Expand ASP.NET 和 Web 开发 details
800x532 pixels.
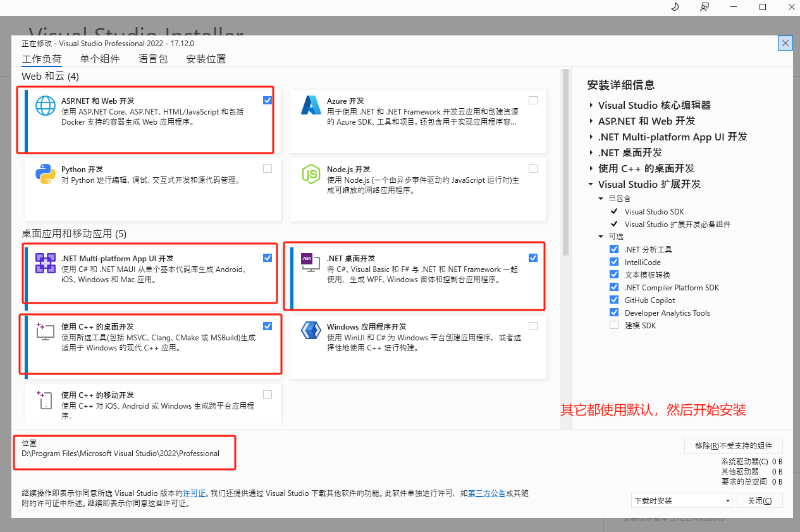pos(591,121)
